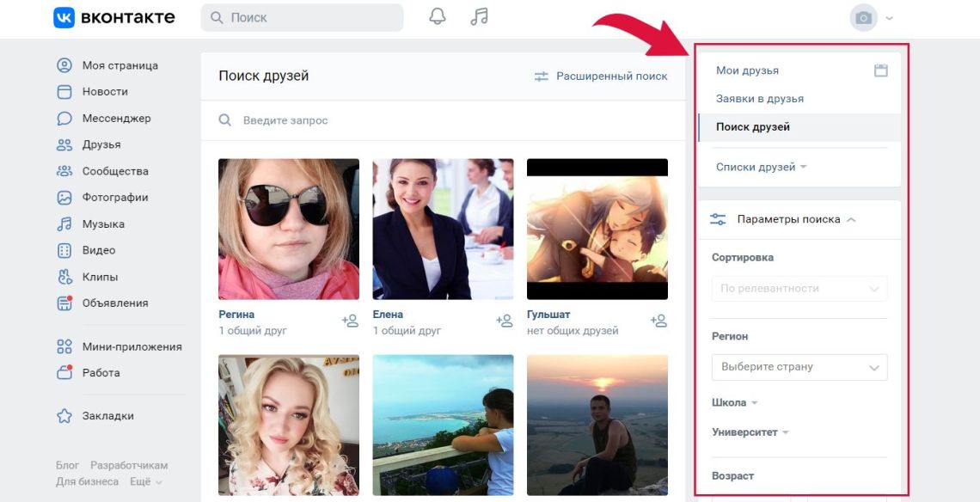Add Регина as friend icon
This screenshot has width=980, height=502.
(x=350, y=321)
